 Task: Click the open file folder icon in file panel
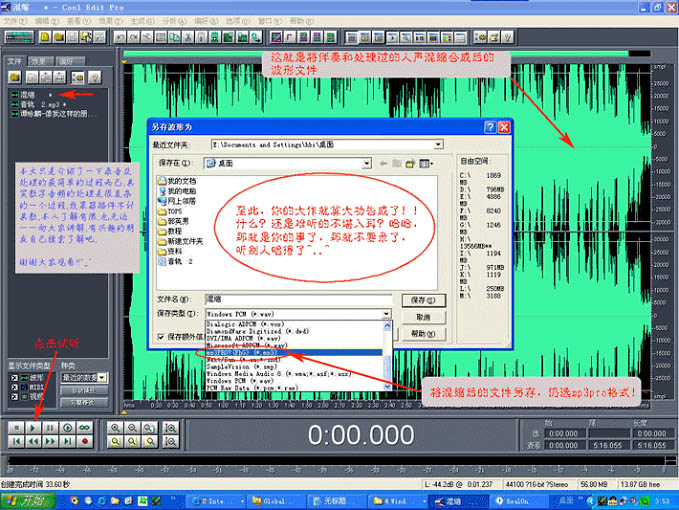14,77
